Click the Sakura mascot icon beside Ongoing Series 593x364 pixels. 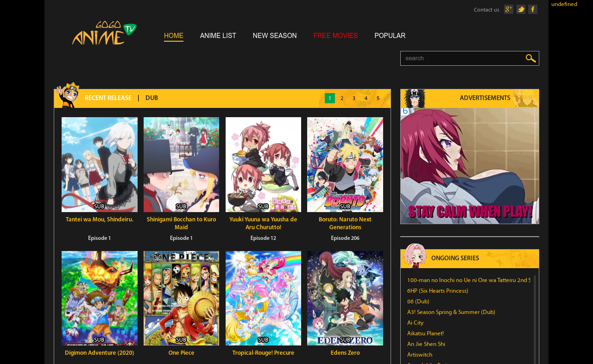(x=415, y=256)
